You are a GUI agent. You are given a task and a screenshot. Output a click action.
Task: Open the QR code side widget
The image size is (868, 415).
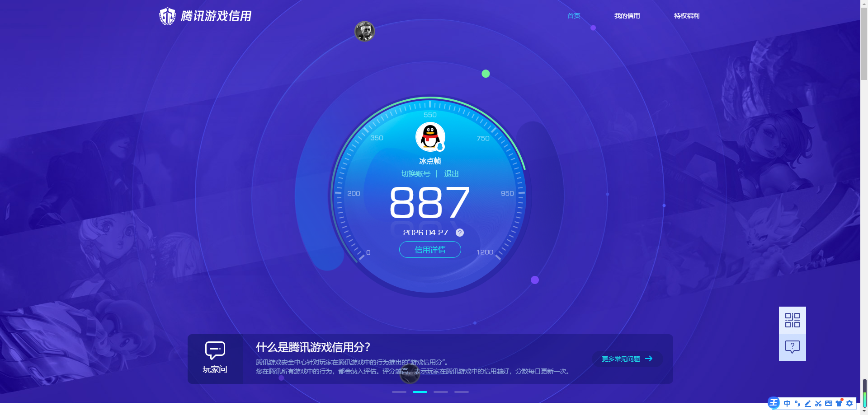[793, 320]
